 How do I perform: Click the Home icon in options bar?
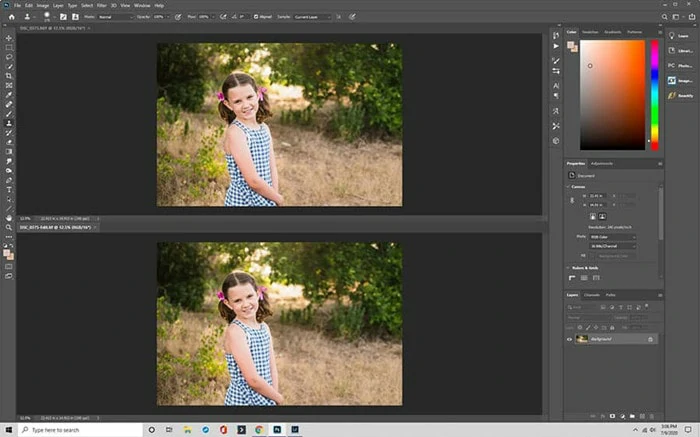click(12, 17)
